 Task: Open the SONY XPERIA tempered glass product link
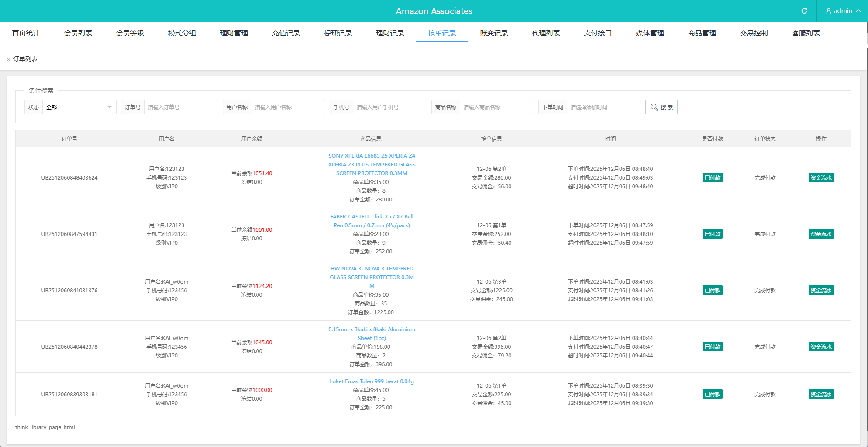point(372,165)
